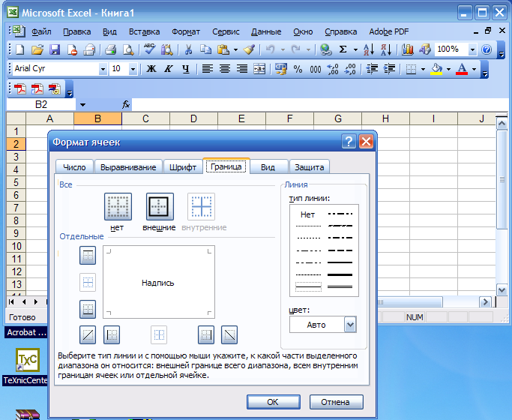Cut selection with the scissors icon
This screenshot has height=420, width=512.
tap(188, 49)
